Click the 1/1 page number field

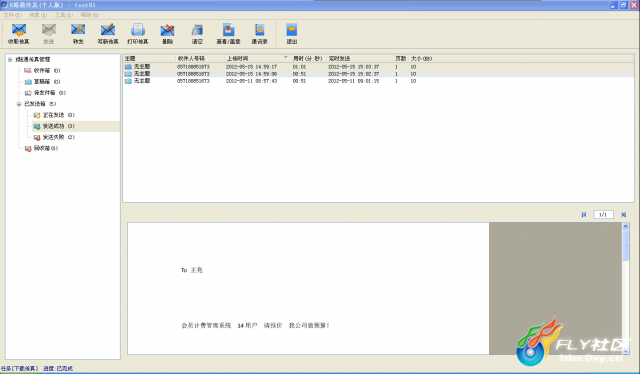pos(603,214)
